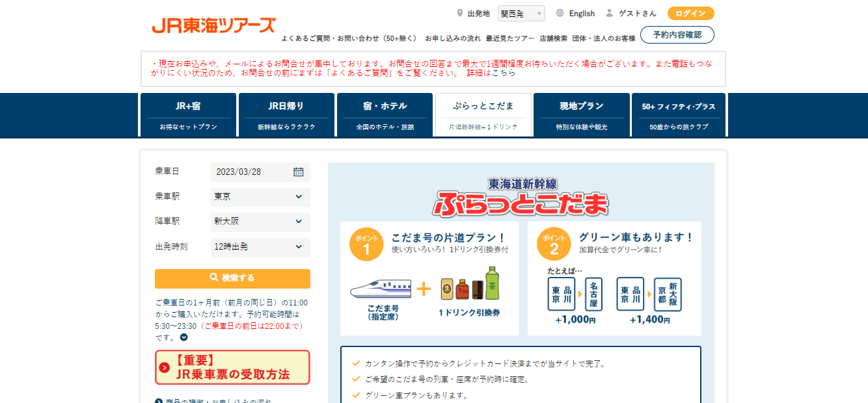Click the guest account person icon

pyautogui.click(x=609, y=13)
